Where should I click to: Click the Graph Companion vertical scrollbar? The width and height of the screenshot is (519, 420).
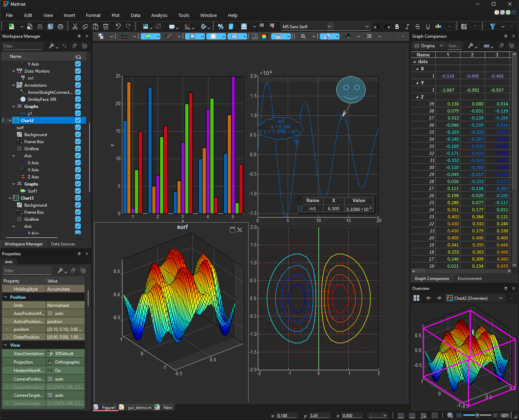(x=514, y=159)
